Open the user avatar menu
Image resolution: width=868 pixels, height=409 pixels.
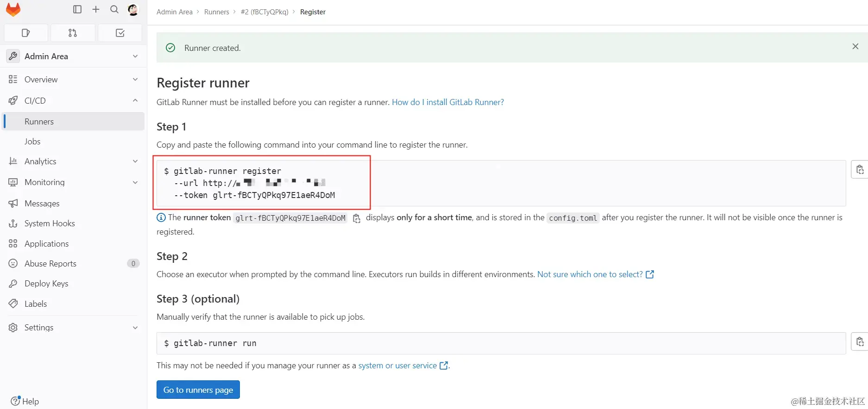coord(133,10)
